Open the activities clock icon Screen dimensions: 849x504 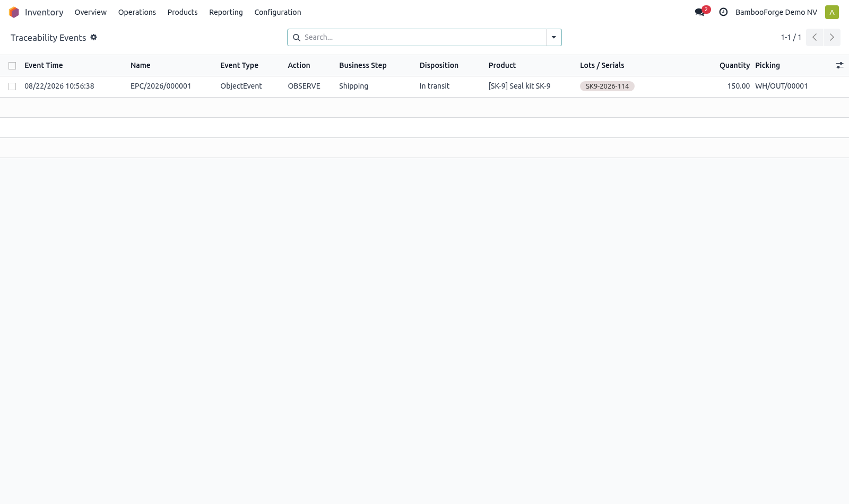point(723,12)
